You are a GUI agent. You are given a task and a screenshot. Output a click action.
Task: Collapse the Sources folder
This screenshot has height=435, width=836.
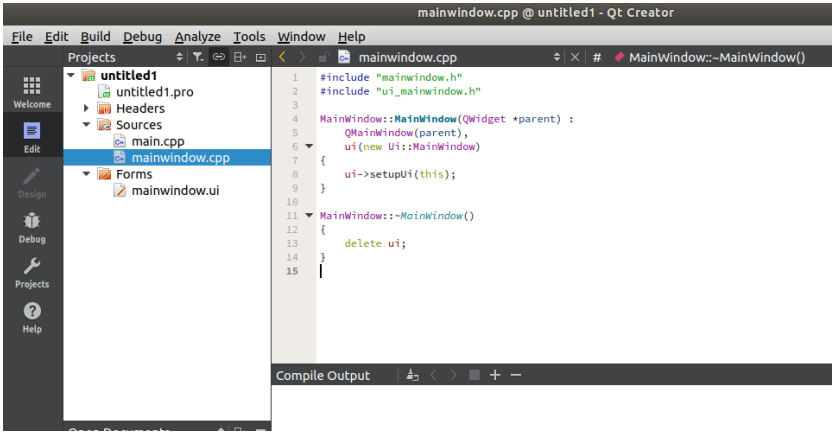click(x=86, y=125)
